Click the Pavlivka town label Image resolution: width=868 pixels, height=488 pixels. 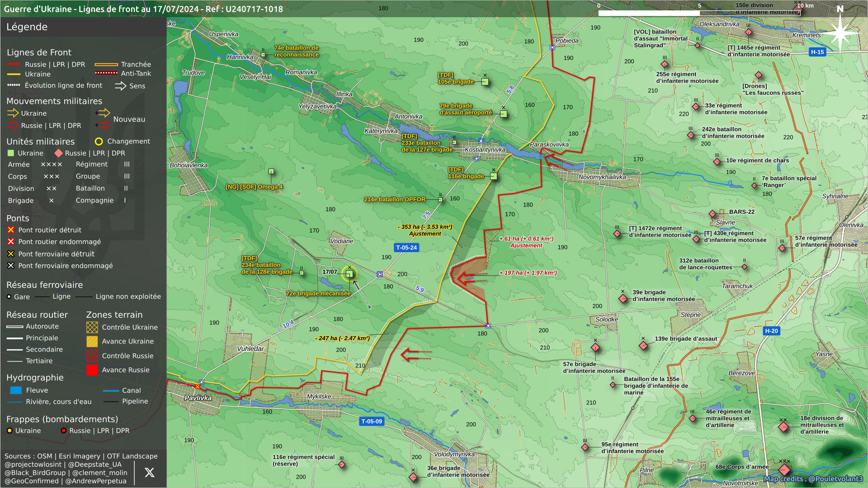point(198,398)
